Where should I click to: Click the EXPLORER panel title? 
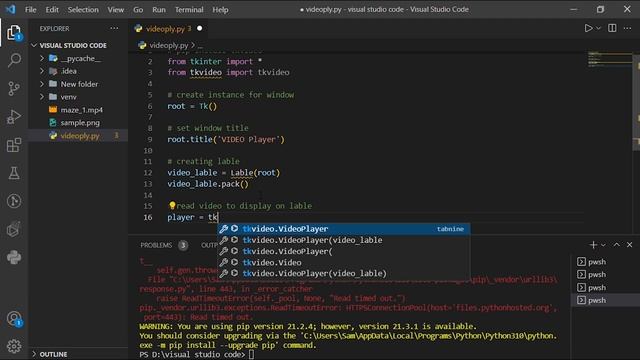coord(54,29)
